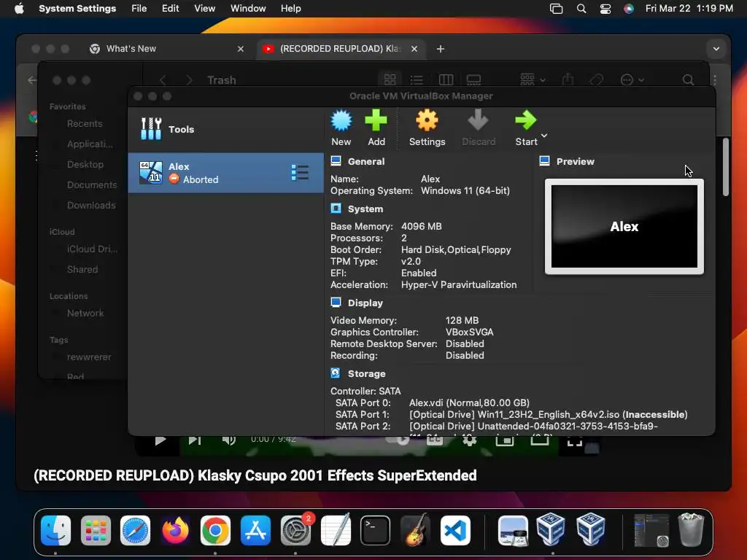This screenshot has height=560, width=747.
Task: Open the Window menu
Action: [248, 9]
